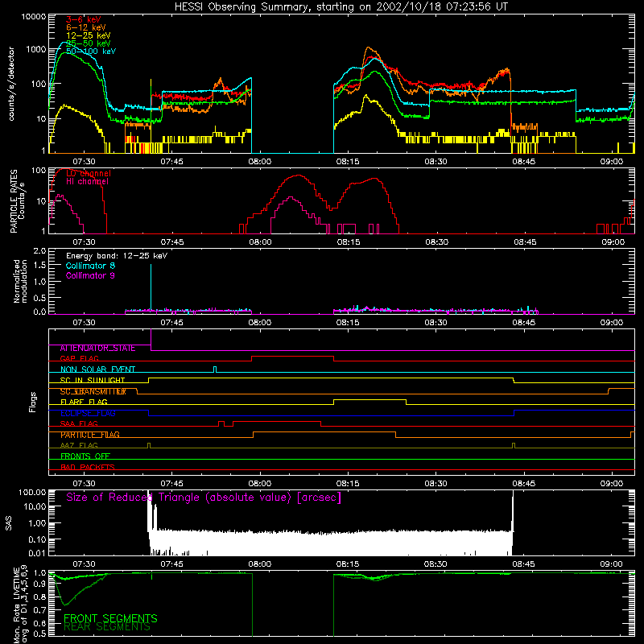
Task: Select the cyan '50-100 keV' legend entry
Action: pyautogui.click(x=91, y=52)
